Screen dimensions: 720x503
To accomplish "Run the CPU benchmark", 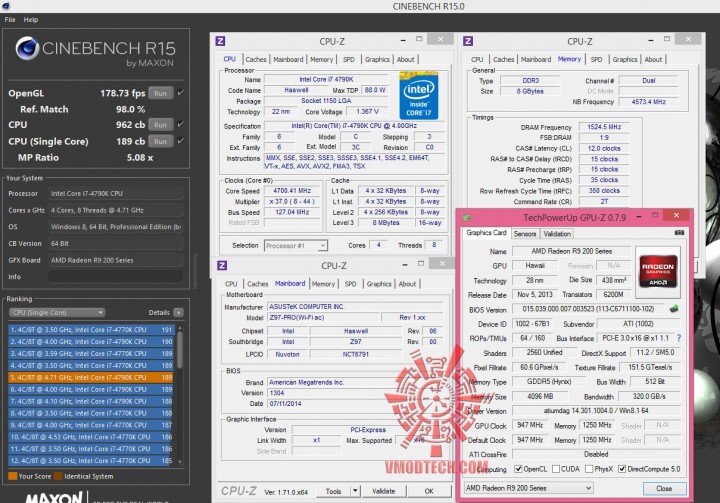I will (x=161, y=124).
